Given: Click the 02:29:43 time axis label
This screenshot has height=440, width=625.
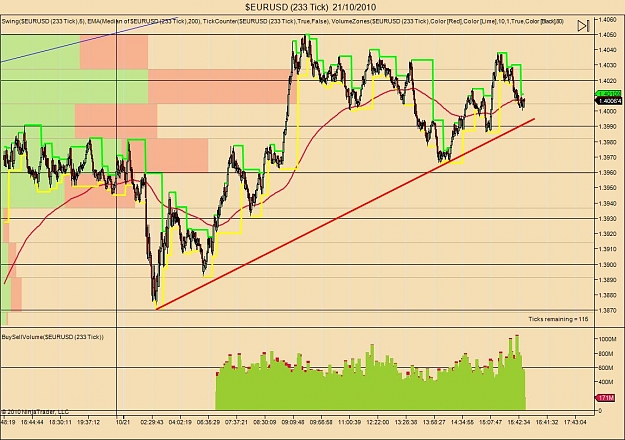Looking at the screenshot, I should pos(152,422).
